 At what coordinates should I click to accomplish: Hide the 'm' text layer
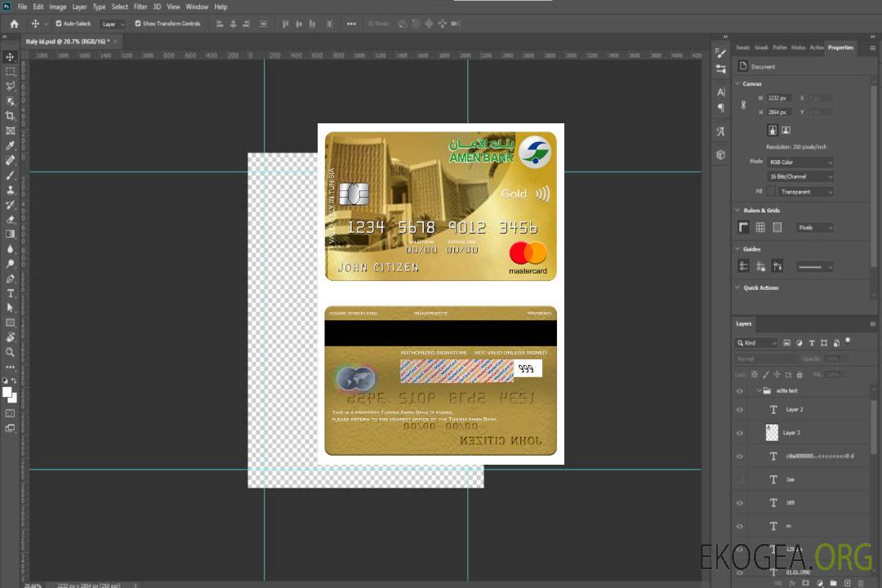click(740, 526)
